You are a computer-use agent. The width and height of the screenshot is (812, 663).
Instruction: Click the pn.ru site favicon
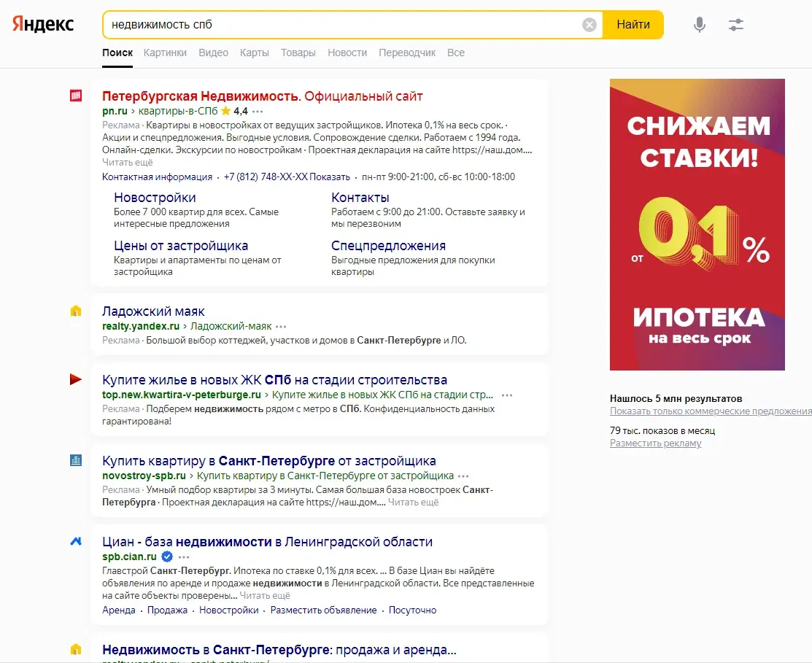77,96
